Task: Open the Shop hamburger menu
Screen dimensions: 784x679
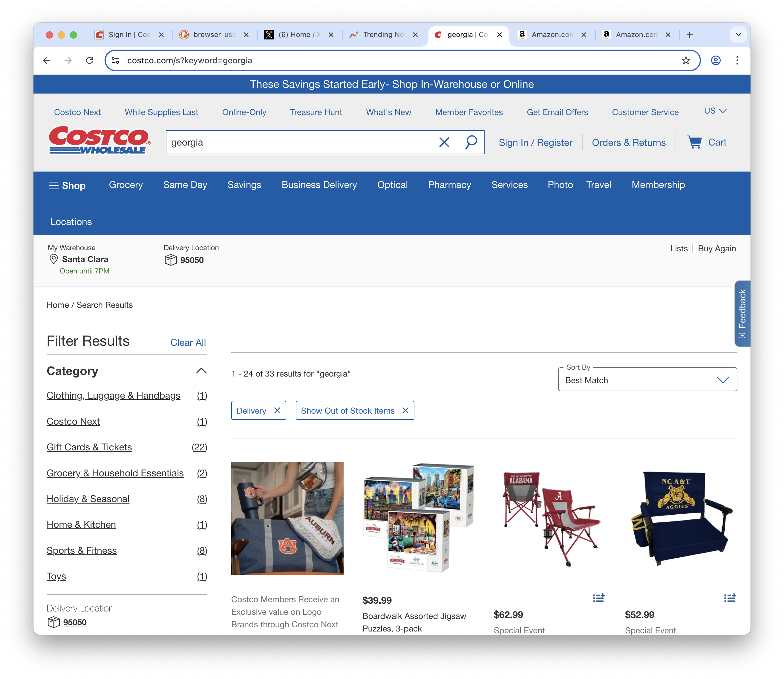Action: pyautogui.click(x=67, y=185)
